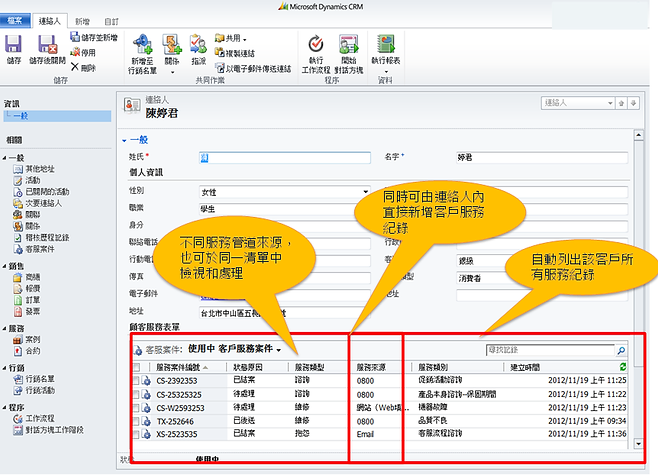Click the green refresh icon in the grid

623,367
